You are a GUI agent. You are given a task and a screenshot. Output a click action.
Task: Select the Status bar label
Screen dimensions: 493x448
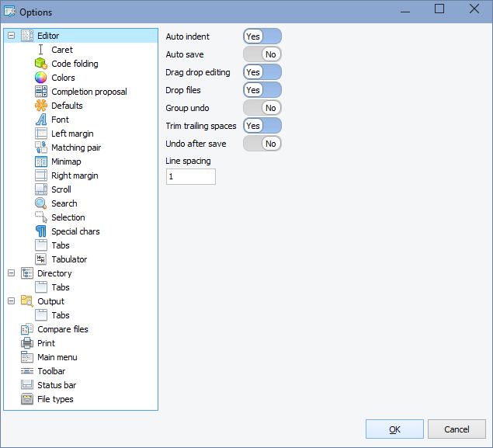pos(57,385)
